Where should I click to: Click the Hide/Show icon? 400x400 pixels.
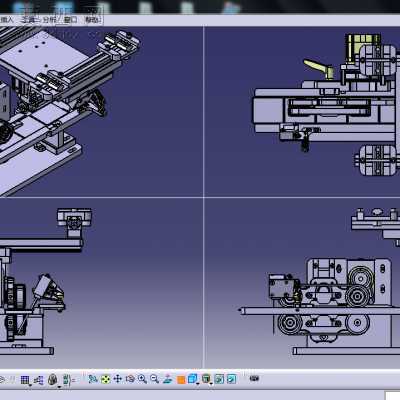(x=219, y=379)
